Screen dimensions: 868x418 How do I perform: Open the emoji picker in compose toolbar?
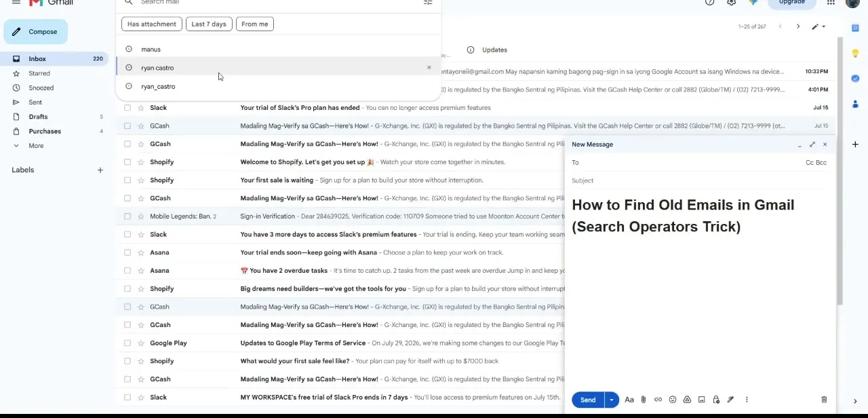pyautogui.click(x=673, y=400)
